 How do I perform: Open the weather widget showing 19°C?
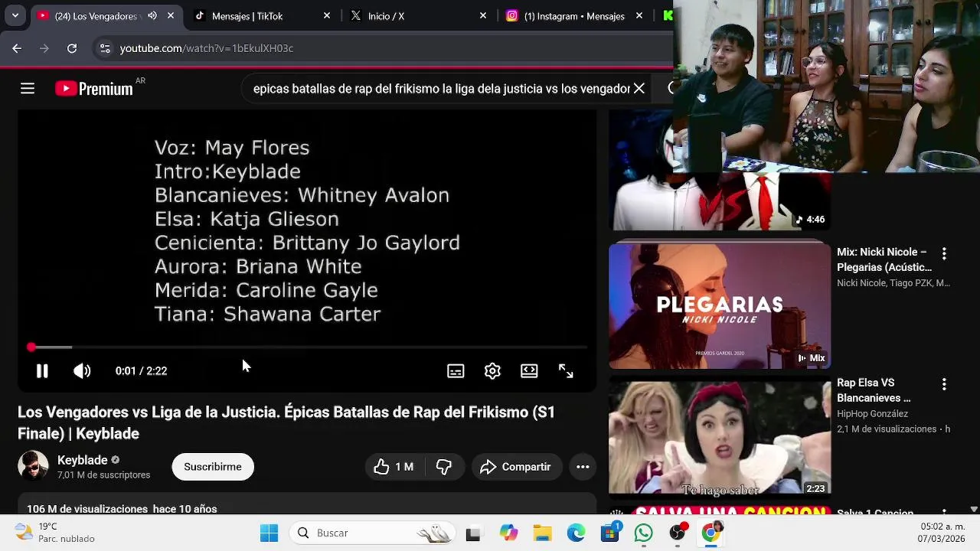pyautogui.click(x=55, y=533)
